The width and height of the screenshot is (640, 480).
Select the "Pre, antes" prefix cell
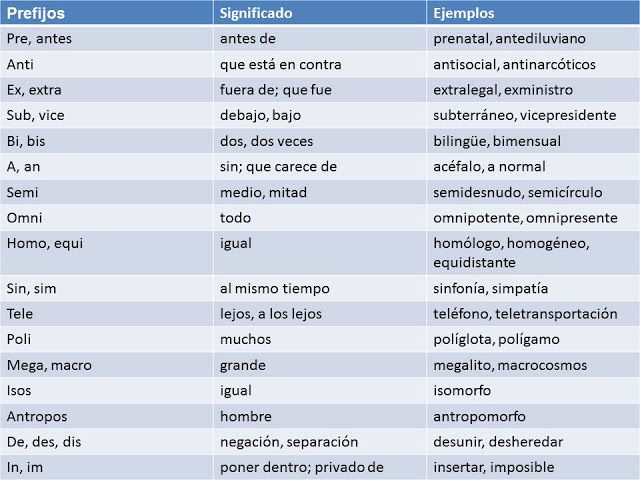pos(38,39)
